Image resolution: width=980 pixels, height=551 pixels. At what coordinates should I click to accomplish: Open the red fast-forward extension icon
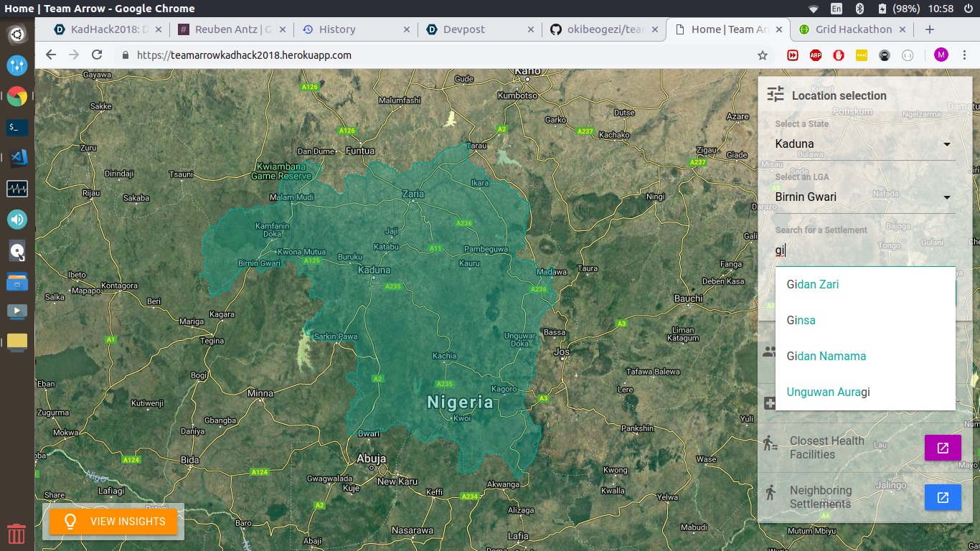coord(793,55)
